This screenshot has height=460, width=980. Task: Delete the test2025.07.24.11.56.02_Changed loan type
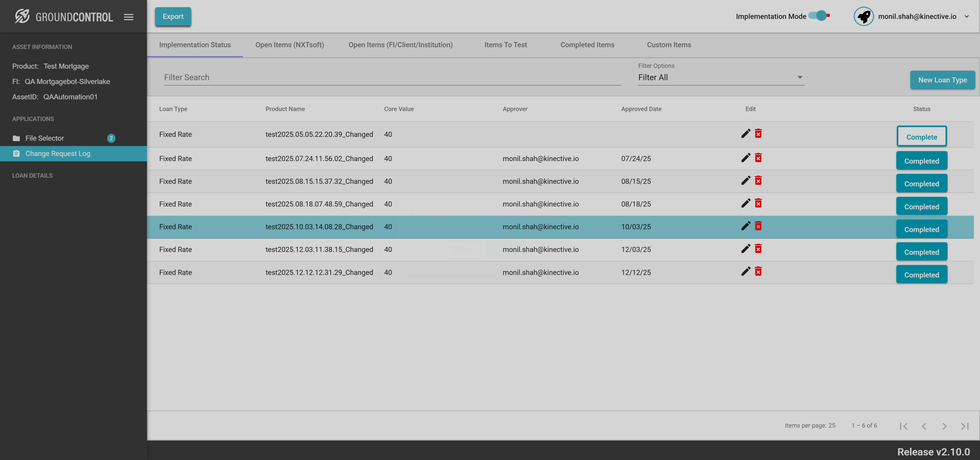[758, 158]
